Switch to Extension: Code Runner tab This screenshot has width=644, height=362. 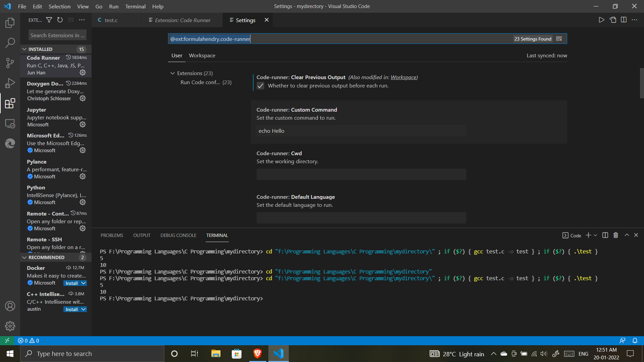pos(182,20)
